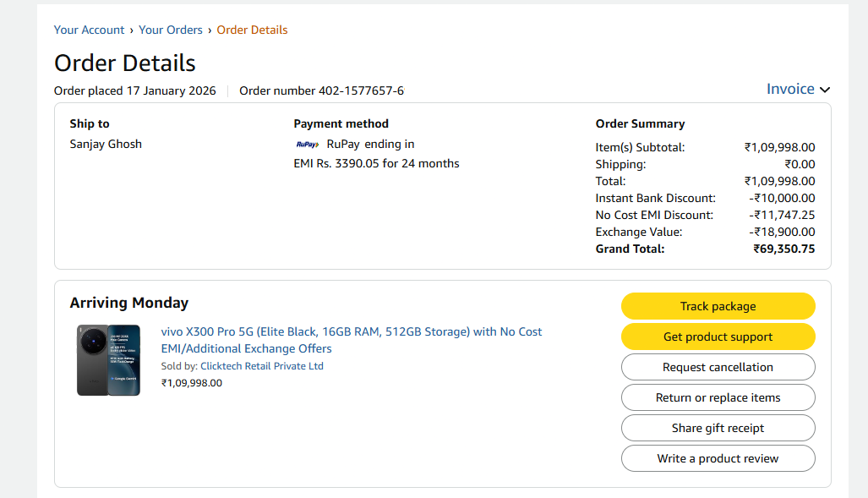Click the RuPay payment method icon
Screen dimensions: 868x498
tap(308, 144)
